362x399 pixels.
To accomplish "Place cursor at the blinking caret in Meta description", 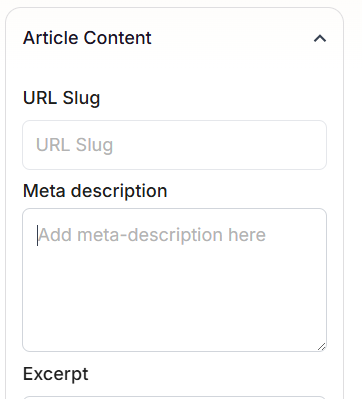I will pos(37,235).
